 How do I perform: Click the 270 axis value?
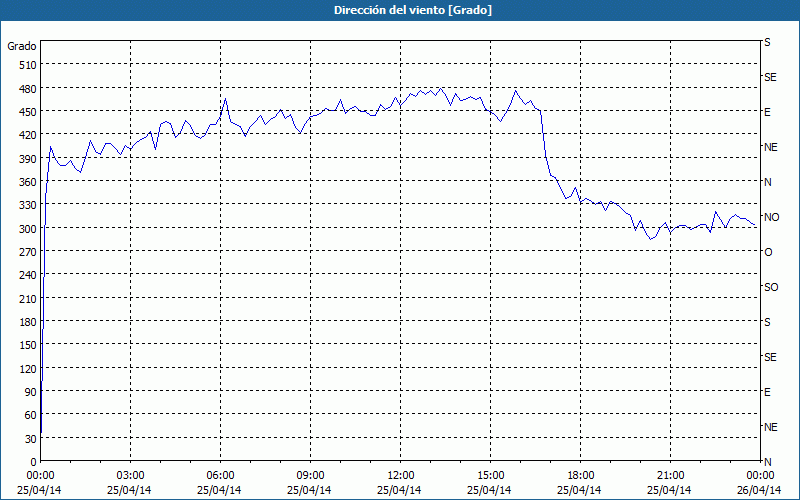pyautogui.click(x=28, y=252)
